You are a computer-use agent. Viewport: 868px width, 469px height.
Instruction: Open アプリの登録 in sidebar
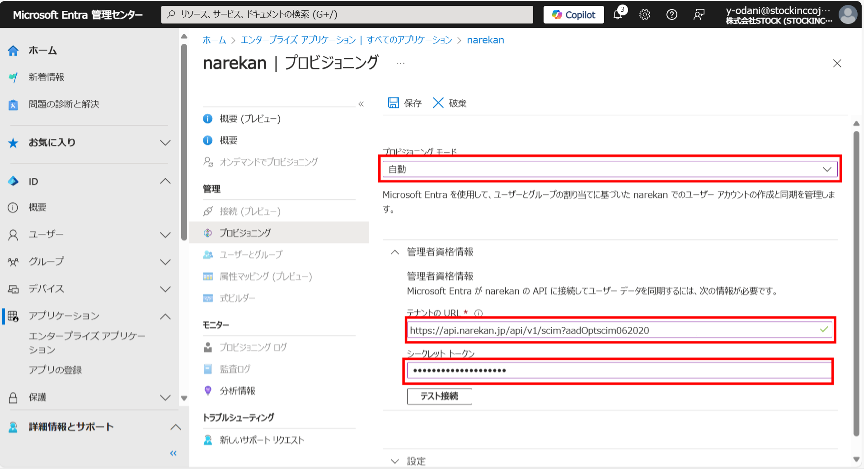[55, 370]
